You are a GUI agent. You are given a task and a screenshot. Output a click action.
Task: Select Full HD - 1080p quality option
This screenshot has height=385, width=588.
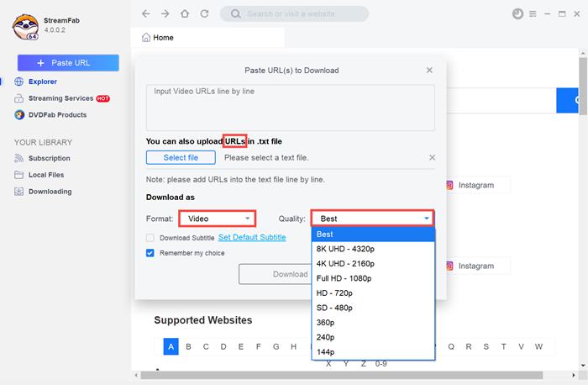click(344, 278)
